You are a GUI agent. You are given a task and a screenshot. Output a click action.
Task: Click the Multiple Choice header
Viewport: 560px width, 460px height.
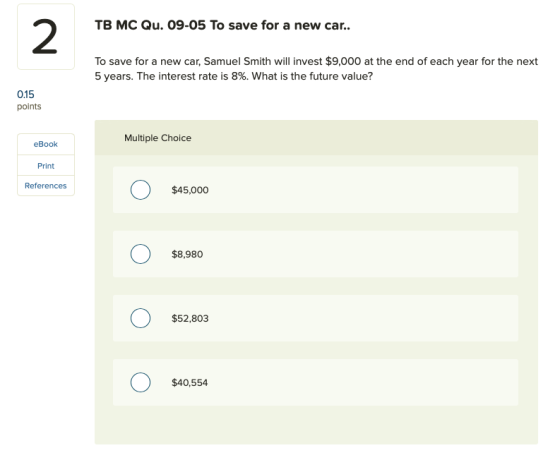(x=158, y=138)
